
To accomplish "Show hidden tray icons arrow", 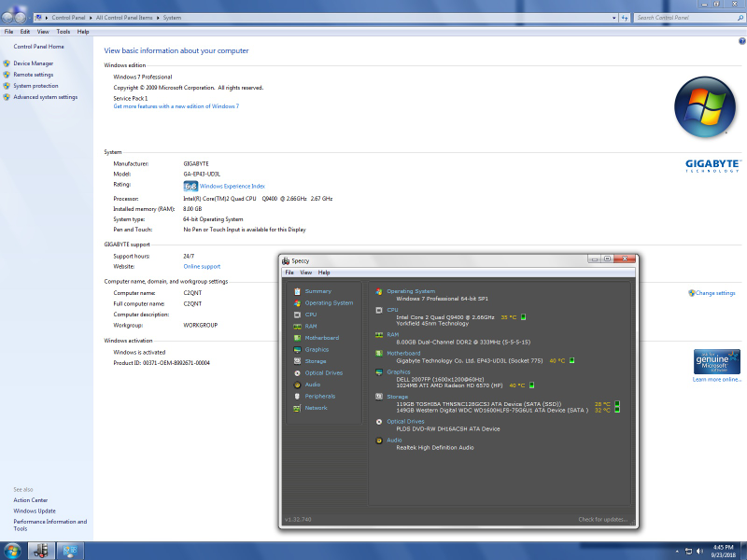I will pos(677,552).
